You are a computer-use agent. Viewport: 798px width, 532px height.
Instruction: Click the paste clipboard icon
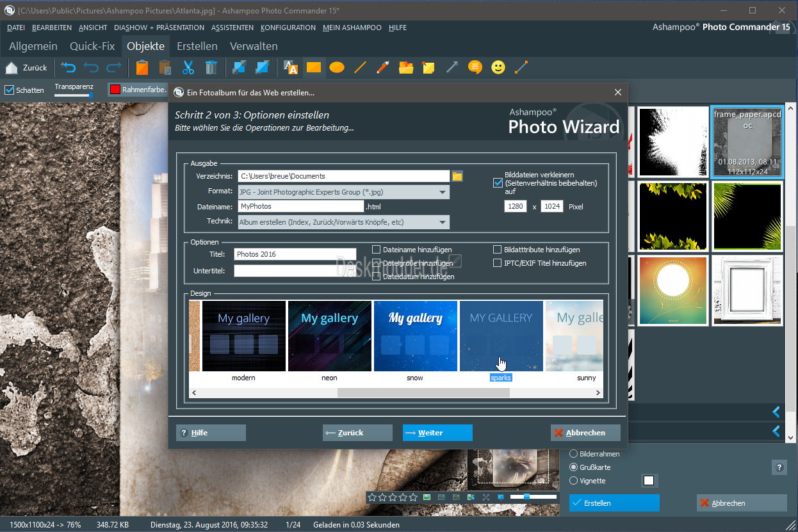(142, 67)
